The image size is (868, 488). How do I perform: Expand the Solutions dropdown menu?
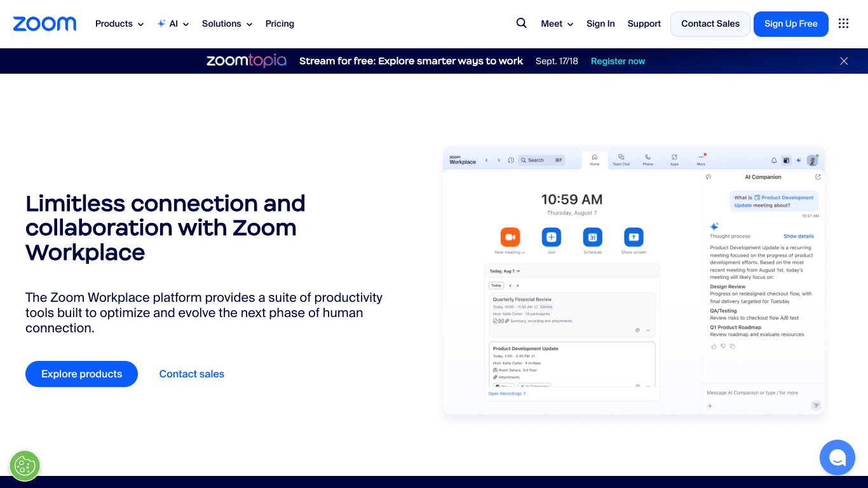(227, 24)
